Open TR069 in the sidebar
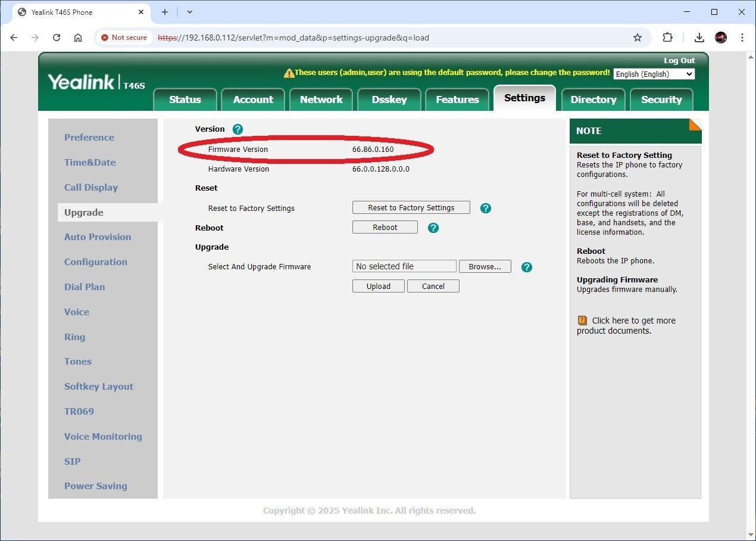 pos(79,411)
